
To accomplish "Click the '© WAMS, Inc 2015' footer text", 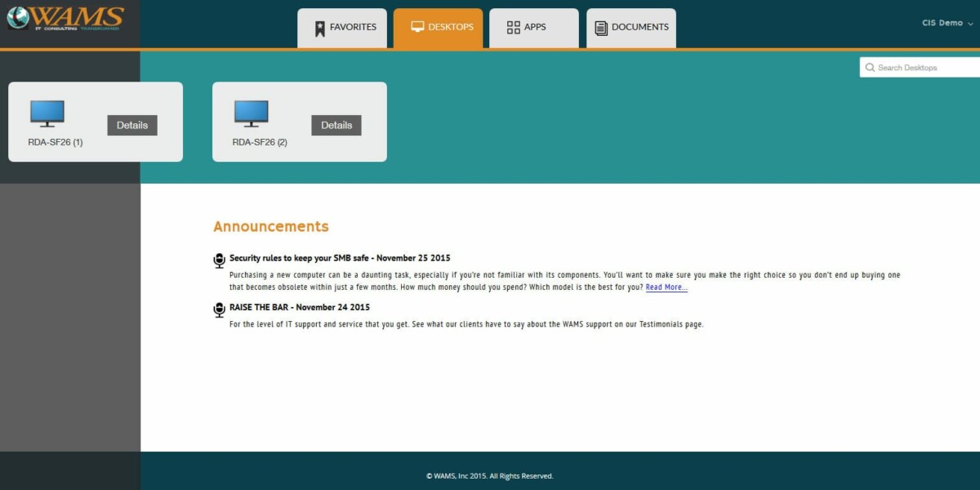I will [x=490, y=475].
